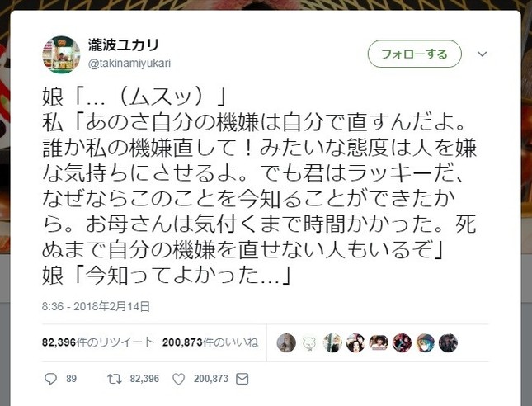Like the tweet with heart icon
Viewport: 532px width, 406px height.
178,379
